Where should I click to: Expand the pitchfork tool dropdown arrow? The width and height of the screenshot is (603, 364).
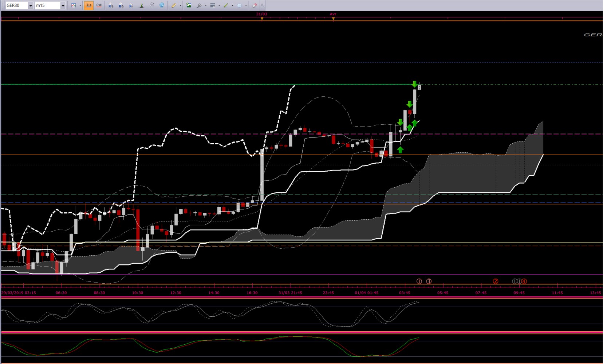click(x=206, y=5)
